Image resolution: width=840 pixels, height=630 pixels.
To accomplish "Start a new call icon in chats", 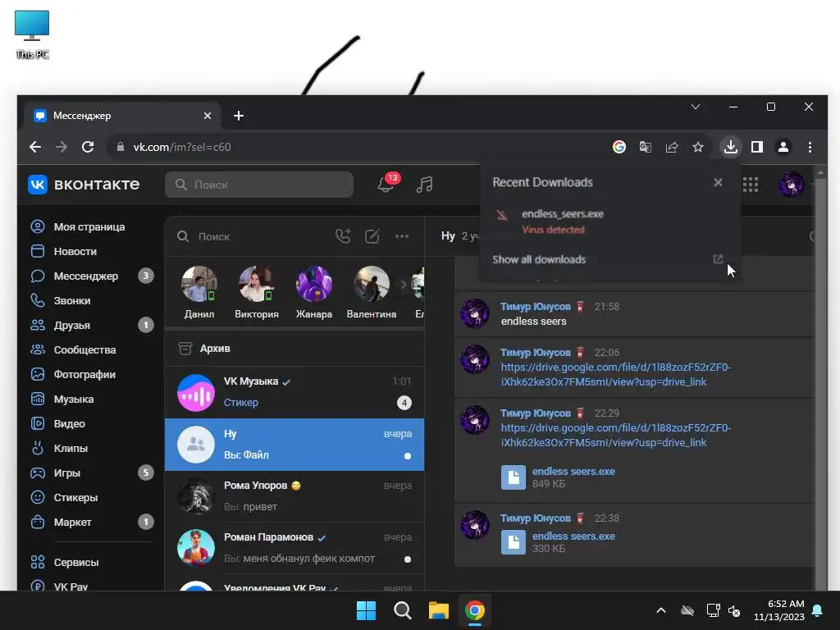I will pyautogui.click(x=343, y=236).
